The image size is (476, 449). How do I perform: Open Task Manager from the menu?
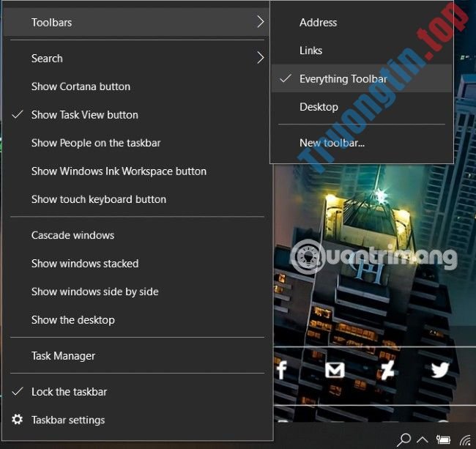137,356
